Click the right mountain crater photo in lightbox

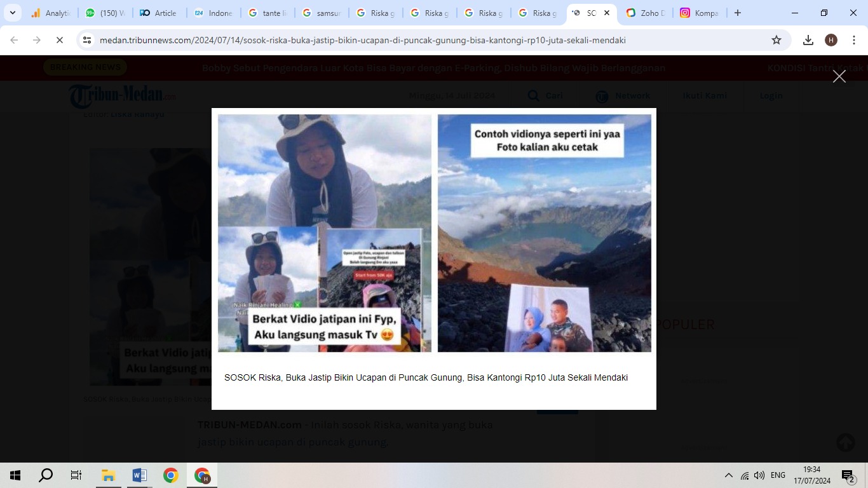point(545,233)
